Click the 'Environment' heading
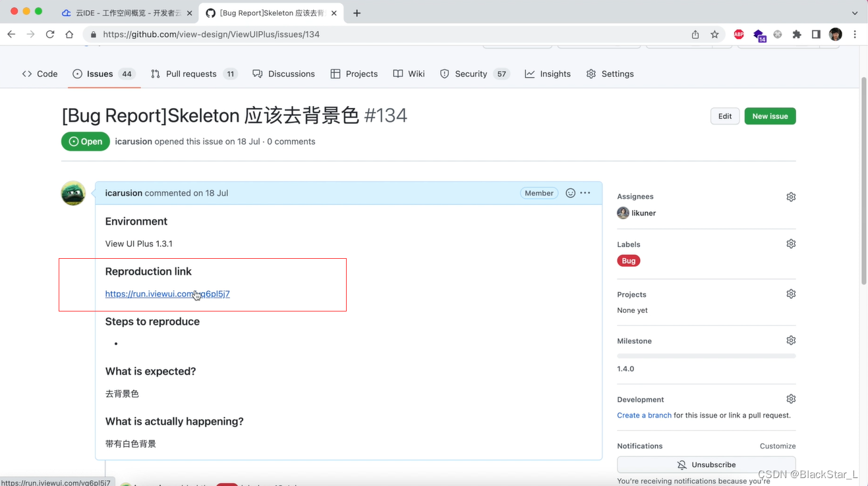 [136, 221]
